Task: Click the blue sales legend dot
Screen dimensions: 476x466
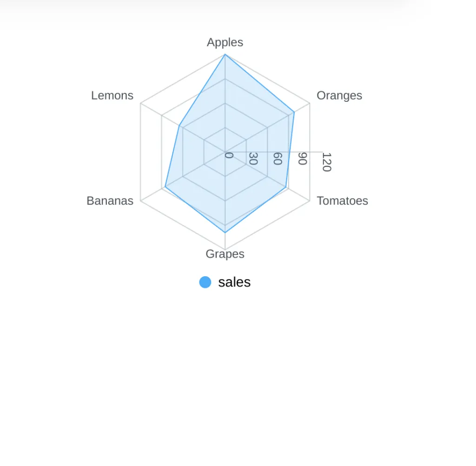Action: [205, 282]
